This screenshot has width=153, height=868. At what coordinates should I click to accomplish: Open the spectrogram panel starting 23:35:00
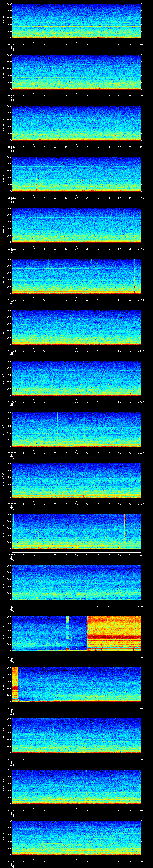(x=76, y=327)
